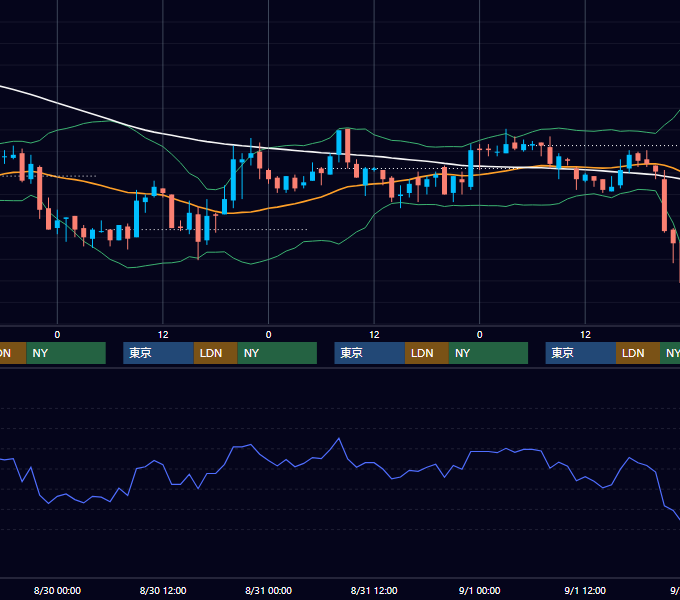Click the LDN session block for 8/30
Viewport: 680px width, 600px height.
(216, 353)
